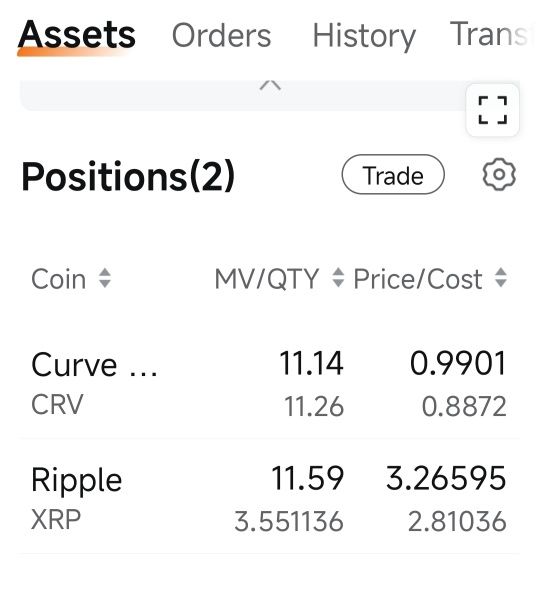This screenshot has height=608, width=539.
Task: Select the Assets tab
Action: click(77, 35)
